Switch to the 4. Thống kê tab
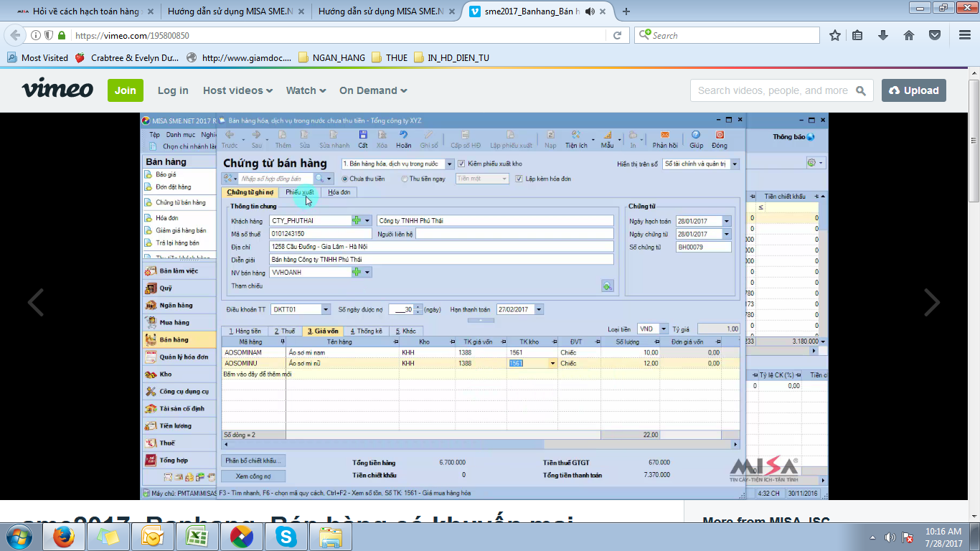980x551 pixels. (x=366, y=331)
